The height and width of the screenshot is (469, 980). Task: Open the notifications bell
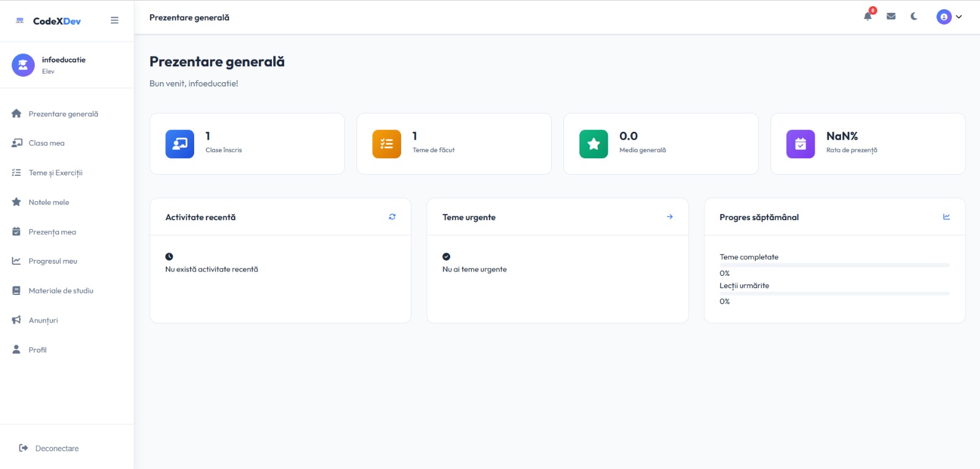[868, 17]
